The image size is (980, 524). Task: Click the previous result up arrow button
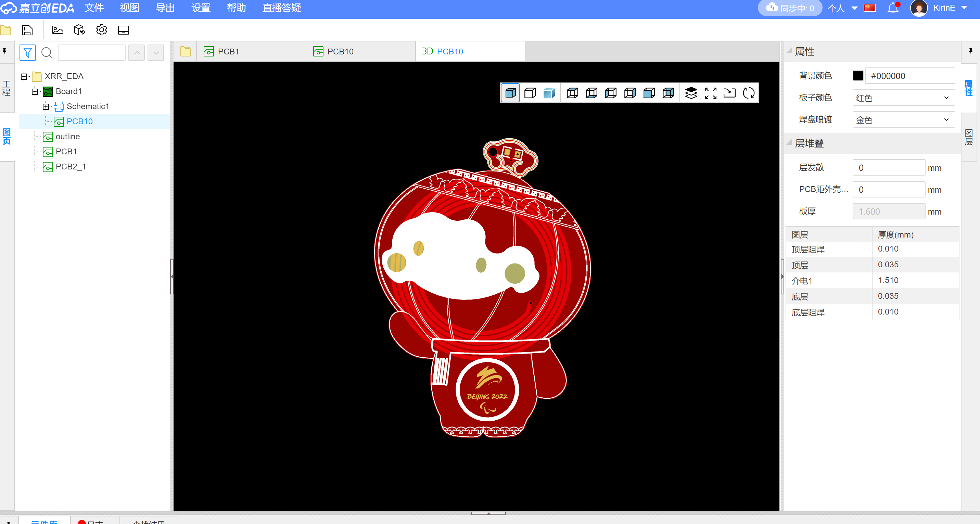coord(137,52)
